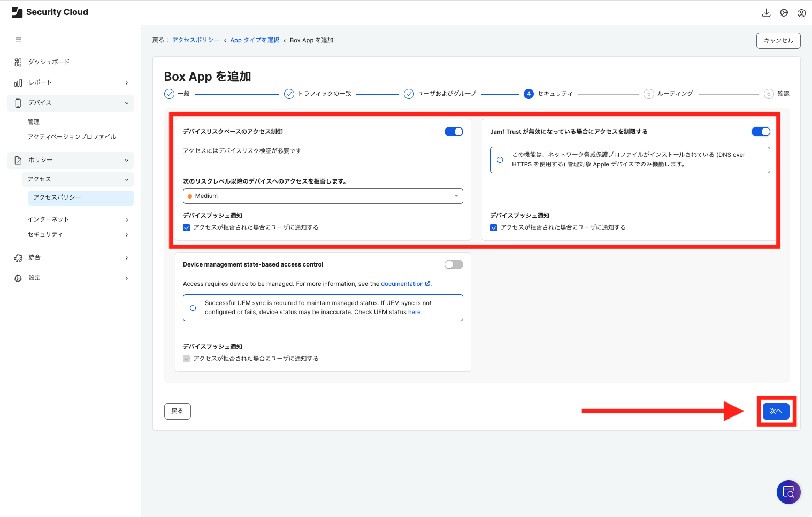Click the ユーザおよびグループ step checkmark

coord(409,94)
